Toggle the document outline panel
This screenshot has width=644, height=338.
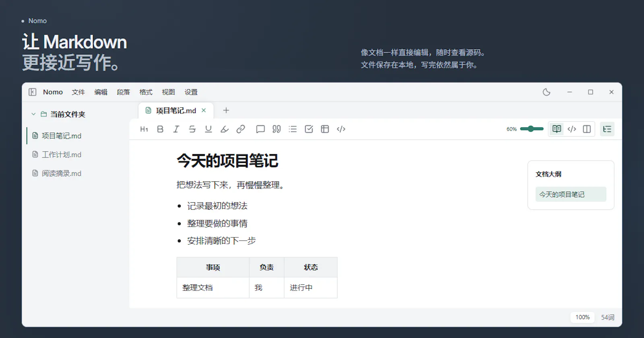click(607, 129)
